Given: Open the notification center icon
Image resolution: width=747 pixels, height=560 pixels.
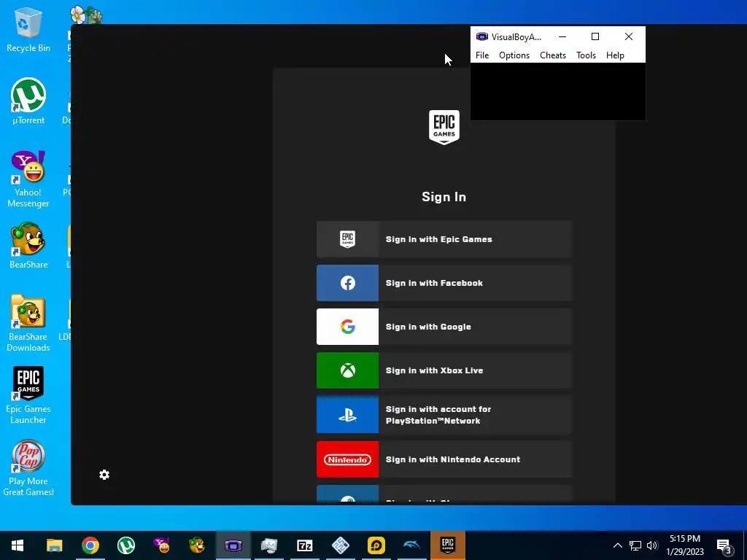Looking at the screenshot, I should 724,546.
